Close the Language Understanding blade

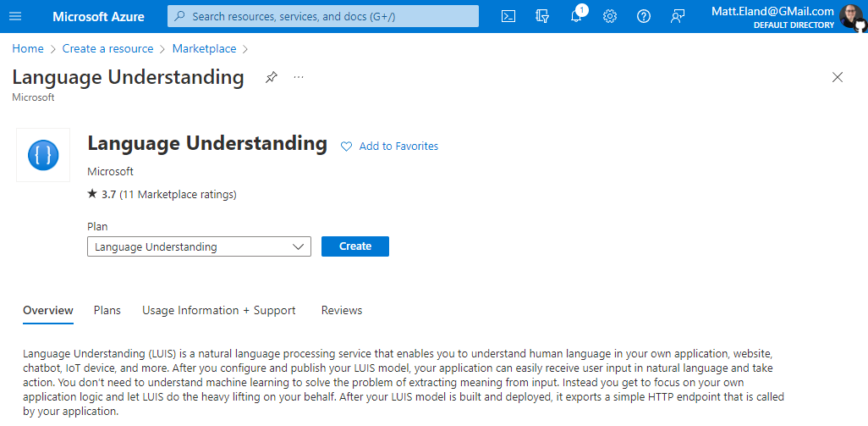(x=838, y=77)
